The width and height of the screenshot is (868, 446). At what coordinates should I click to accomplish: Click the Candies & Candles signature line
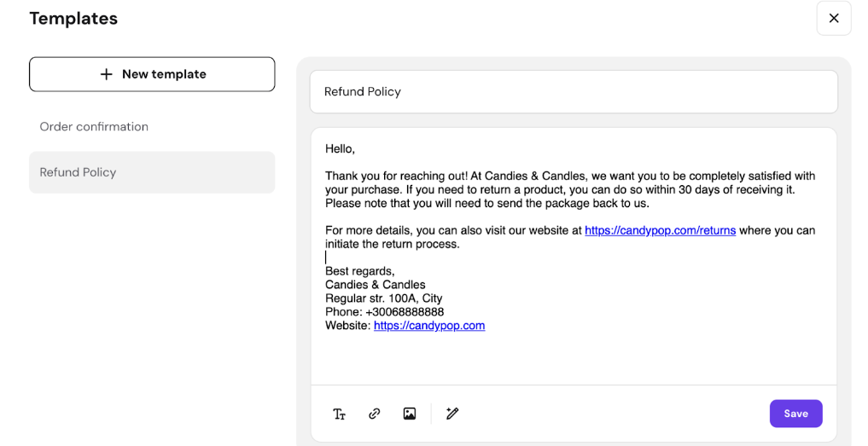pyautogui.click(x=375, y=285)
